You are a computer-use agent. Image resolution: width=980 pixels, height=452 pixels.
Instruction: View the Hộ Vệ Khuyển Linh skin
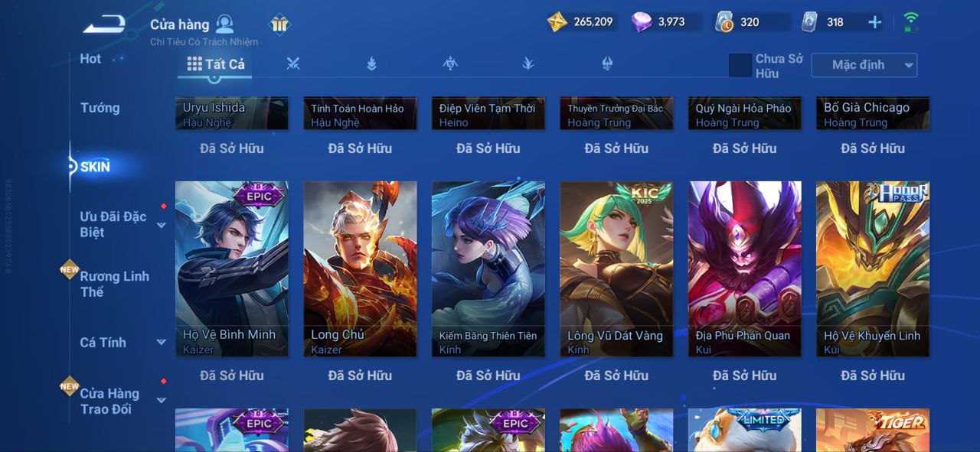pyautogui.click(x=873, y=269)
